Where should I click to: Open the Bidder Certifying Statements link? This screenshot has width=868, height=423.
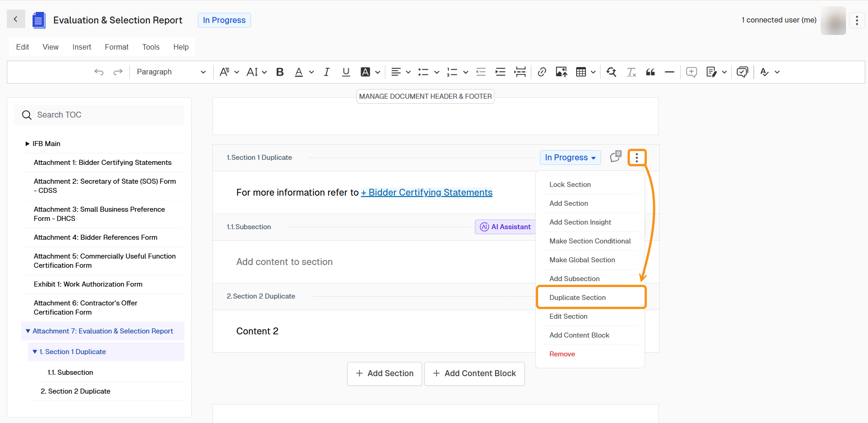click(x=427, y=192)
